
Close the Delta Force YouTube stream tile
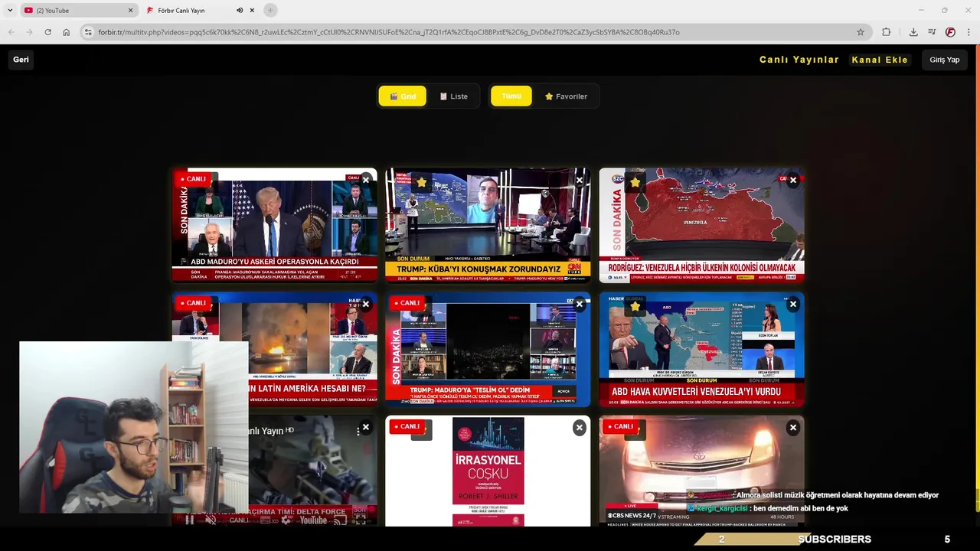point(366,427)
